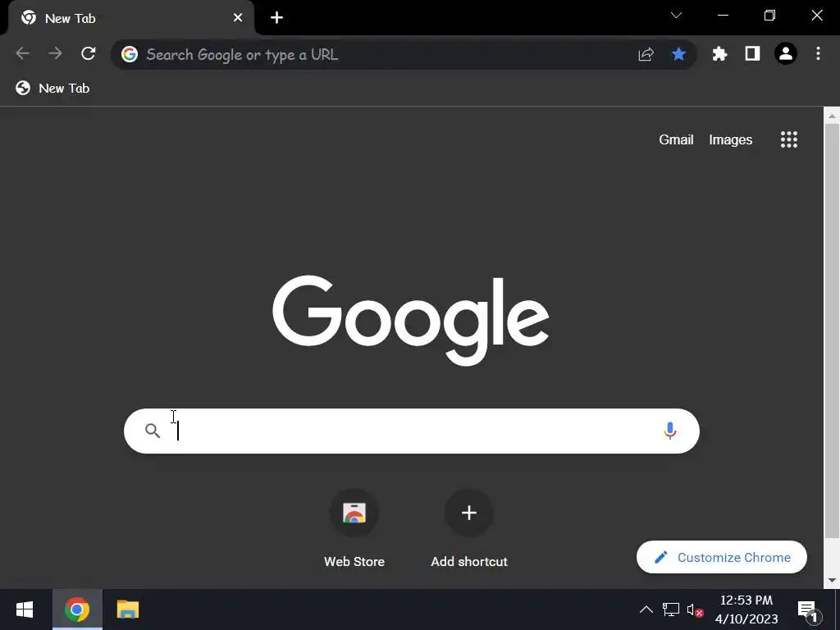Screen dimensions: 840x630
Task: Open the Windows Start menu
Action: pyautogui.click(x=25, y=609)
